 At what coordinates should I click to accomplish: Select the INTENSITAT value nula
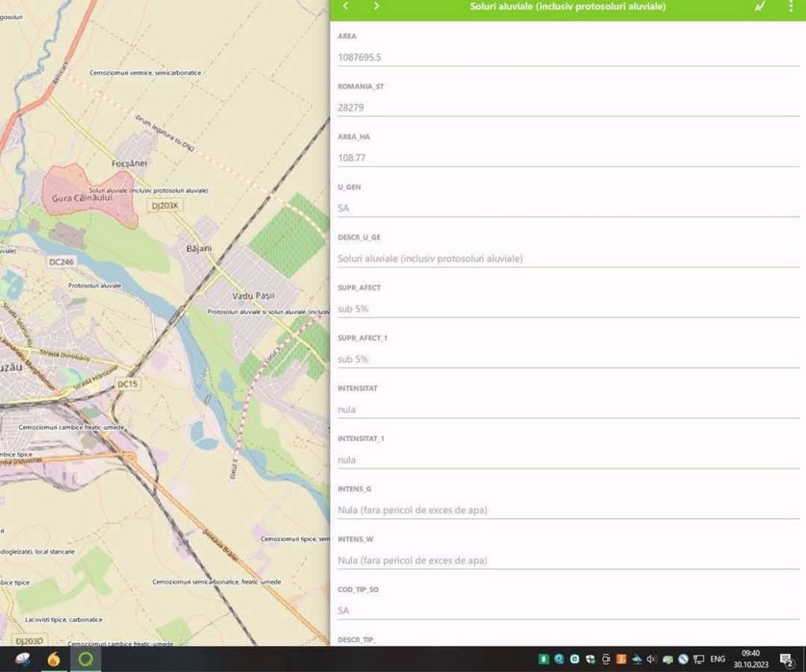(346, 410)
